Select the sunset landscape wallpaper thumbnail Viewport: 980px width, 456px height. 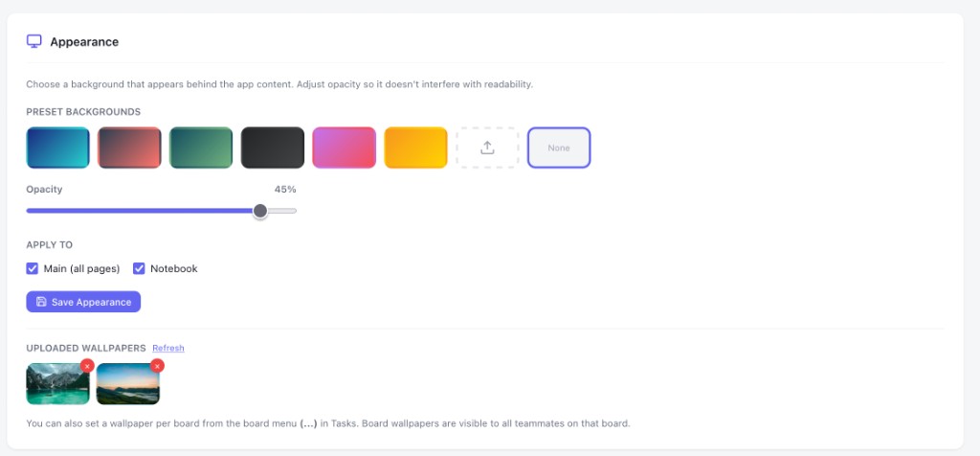[128, 384]
